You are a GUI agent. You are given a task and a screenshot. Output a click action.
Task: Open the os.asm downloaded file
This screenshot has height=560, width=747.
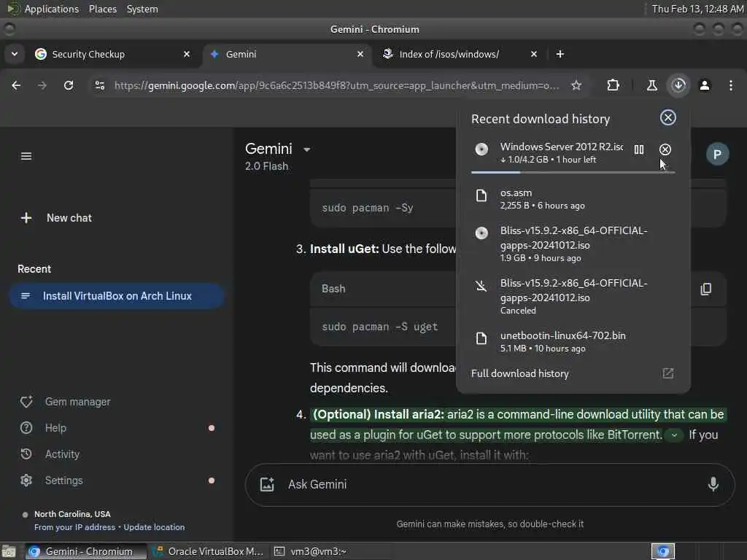[x=573, y=198]
